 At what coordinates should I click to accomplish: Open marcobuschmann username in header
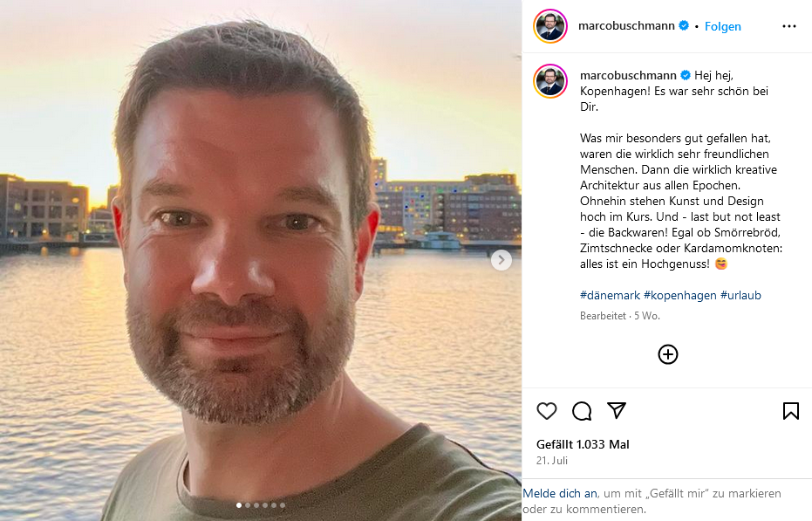[x=626, y=26]
